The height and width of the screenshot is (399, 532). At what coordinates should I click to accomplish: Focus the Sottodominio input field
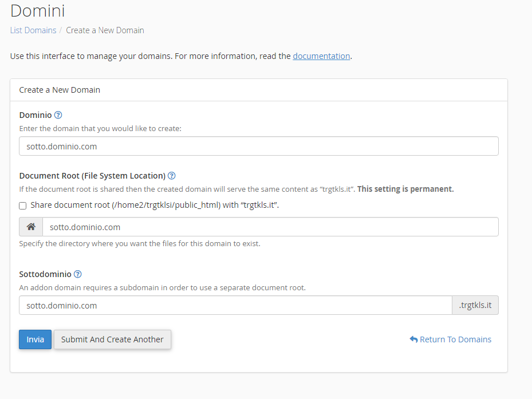pyautogui.click(x=235, y=305)
